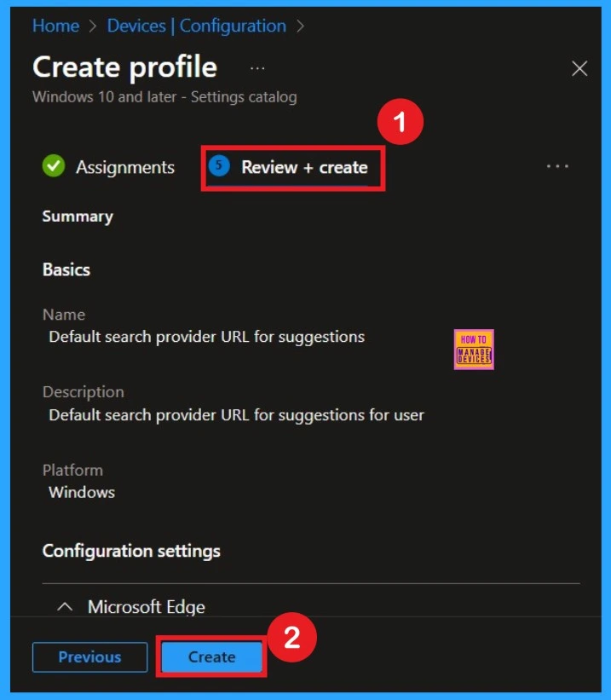Click the Basics heading

[x=66, y=269]
